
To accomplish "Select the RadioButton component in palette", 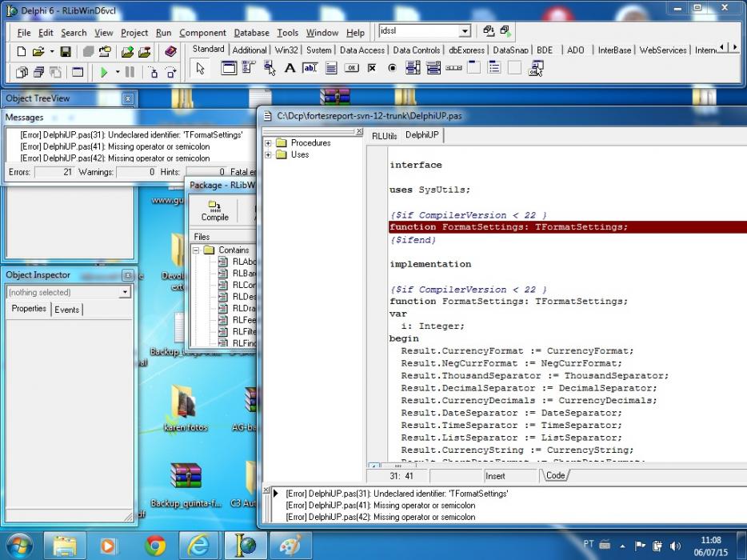I will pyautogui.click(x=392, y=68).
